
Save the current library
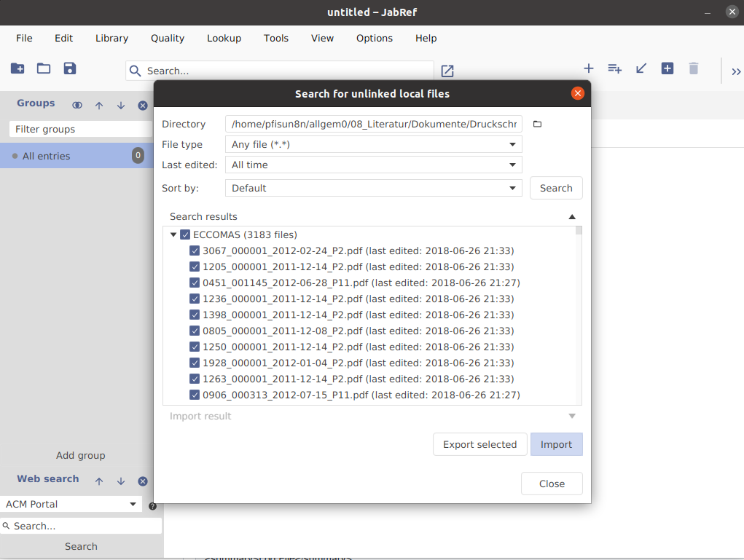pyautogui.click(x=69, y=68)
